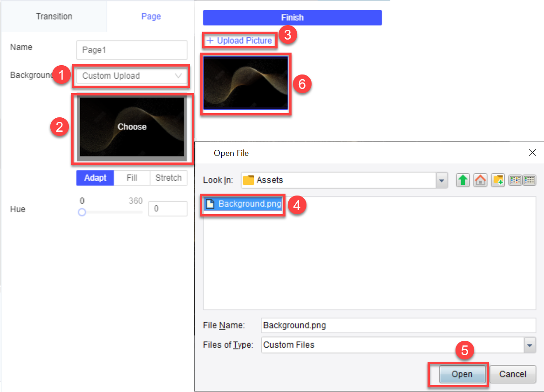Switch to the Transition tab
Screen dimensions: 544x392
[x=54, y=16]
